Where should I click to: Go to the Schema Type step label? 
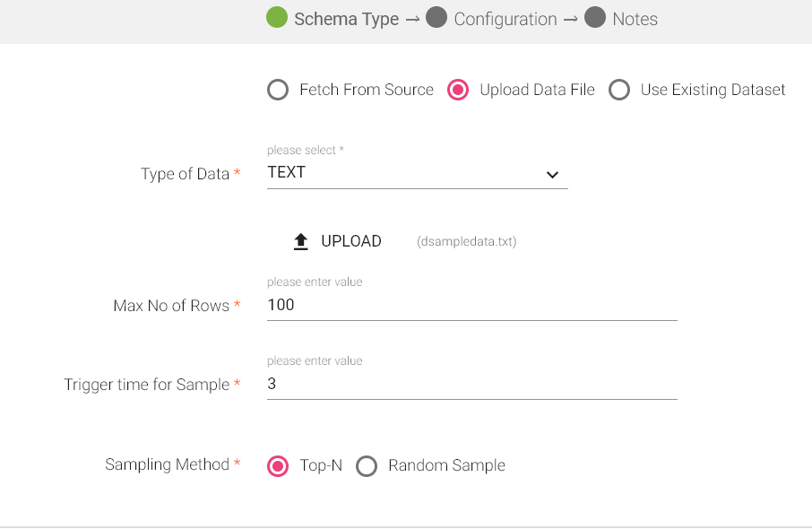click(x=346, y=19)
